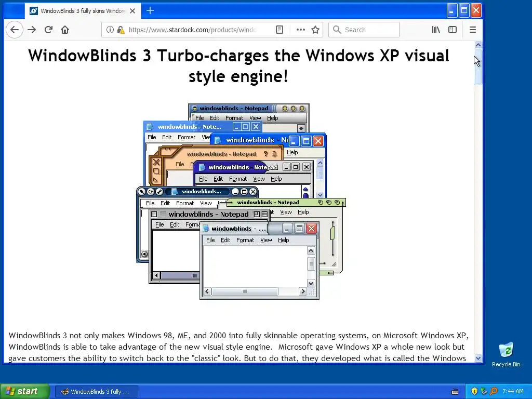Open the Firefox home page
This screenshot has height=399, width=532.
[x=65, y=30]
